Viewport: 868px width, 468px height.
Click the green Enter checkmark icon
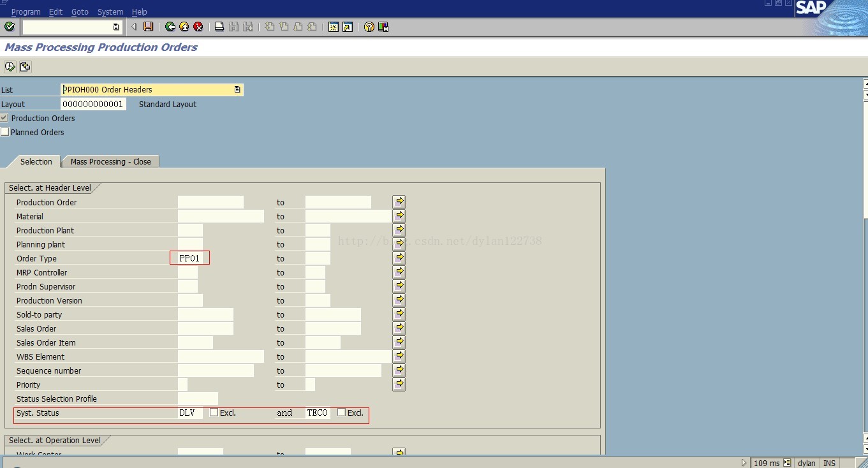coord(9,27)
